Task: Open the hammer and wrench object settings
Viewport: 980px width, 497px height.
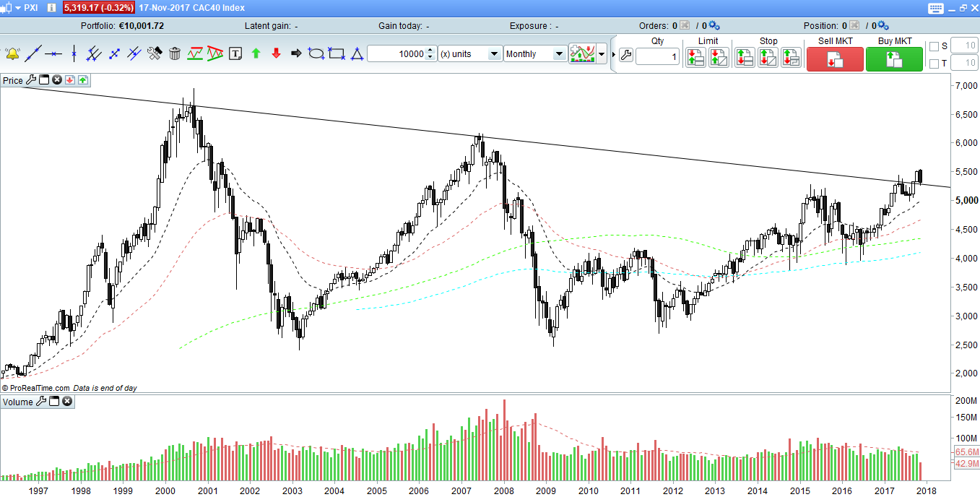Action: [x=154, y=53]
